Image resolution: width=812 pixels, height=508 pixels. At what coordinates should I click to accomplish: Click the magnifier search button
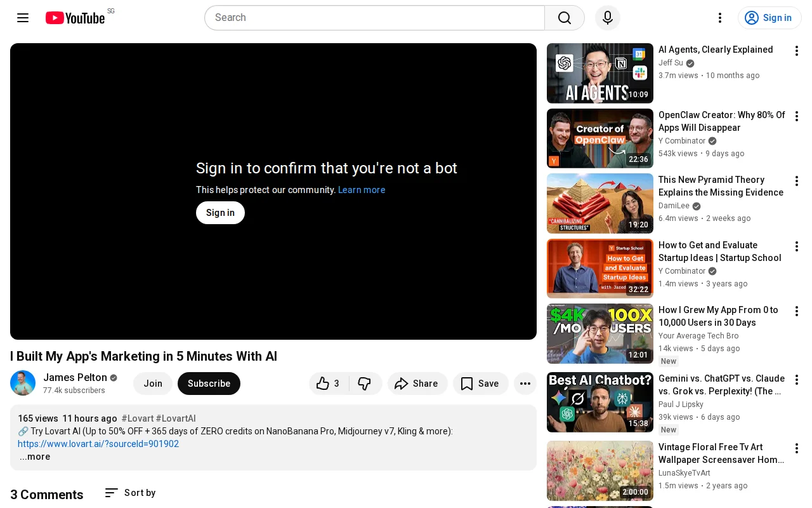coord(565,18)
